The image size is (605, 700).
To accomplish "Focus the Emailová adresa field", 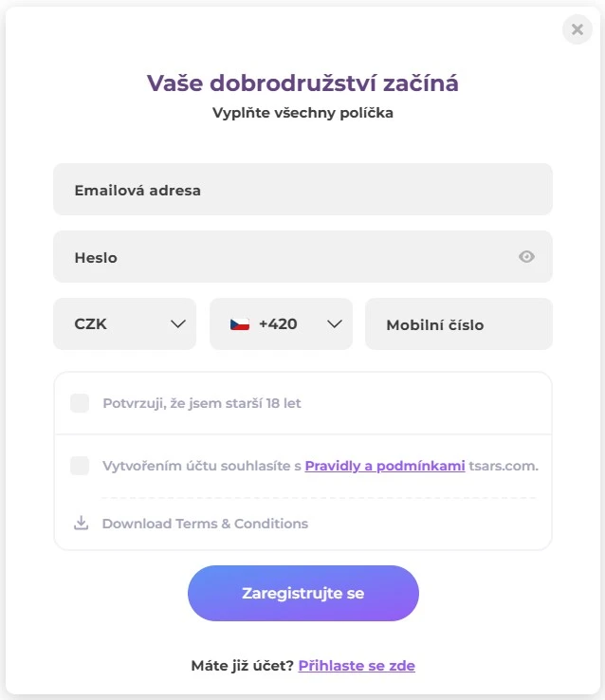I will [x=302, y=190].
